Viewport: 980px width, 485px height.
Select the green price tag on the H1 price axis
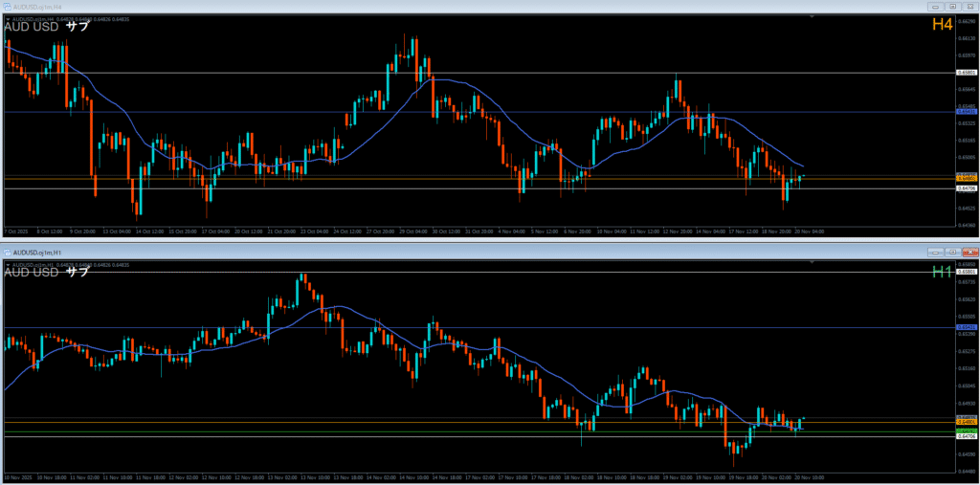point(967,431)
